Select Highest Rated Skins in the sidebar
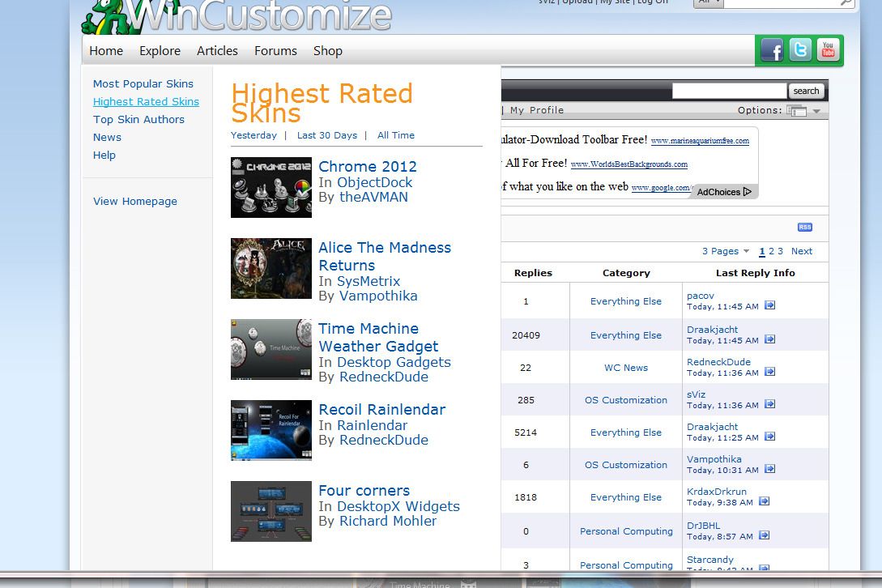The width and height of the screenshot is (882, 588). tap(146, 102)
